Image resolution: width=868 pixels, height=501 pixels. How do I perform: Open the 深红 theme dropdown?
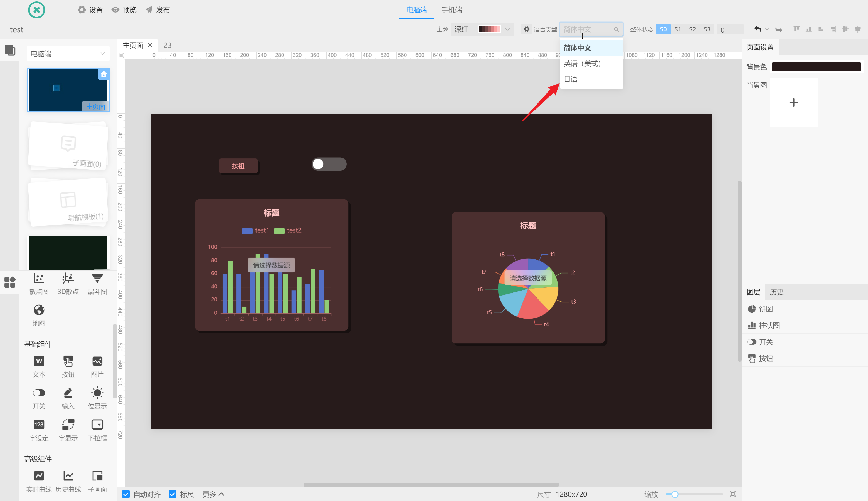click(x=482, y=29)
